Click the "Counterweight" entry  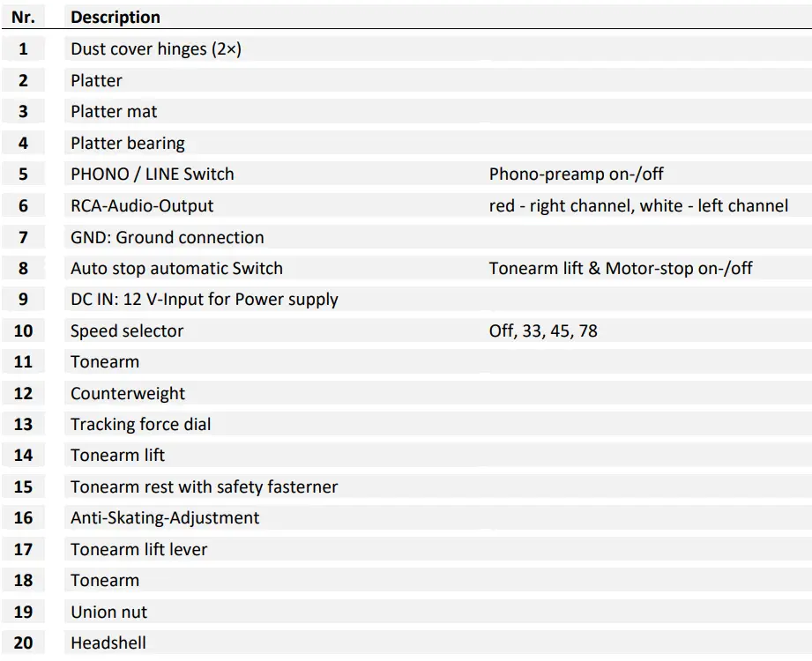point(128,393)
